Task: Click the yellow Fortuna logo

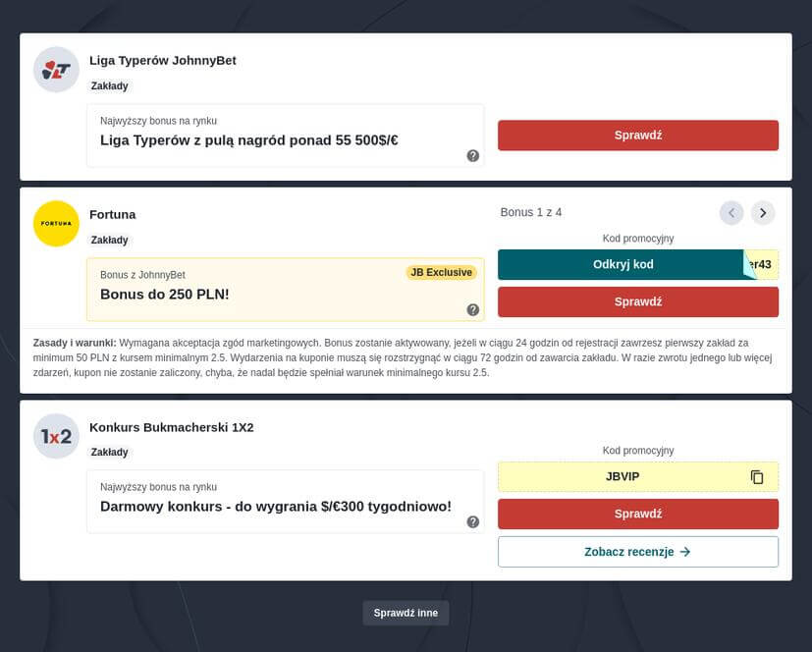Action: click(56, 224)
